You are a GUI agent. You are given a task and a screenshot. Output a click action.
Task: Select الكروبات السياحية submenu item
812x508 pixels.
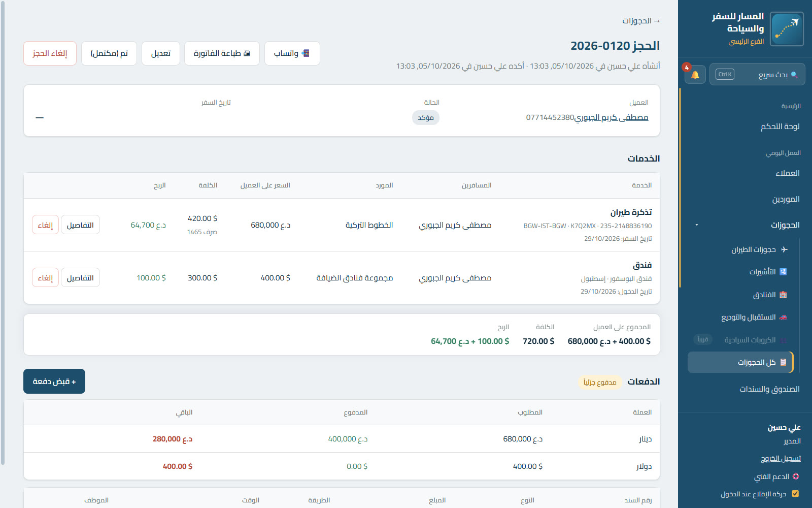[x=750, y=340]
